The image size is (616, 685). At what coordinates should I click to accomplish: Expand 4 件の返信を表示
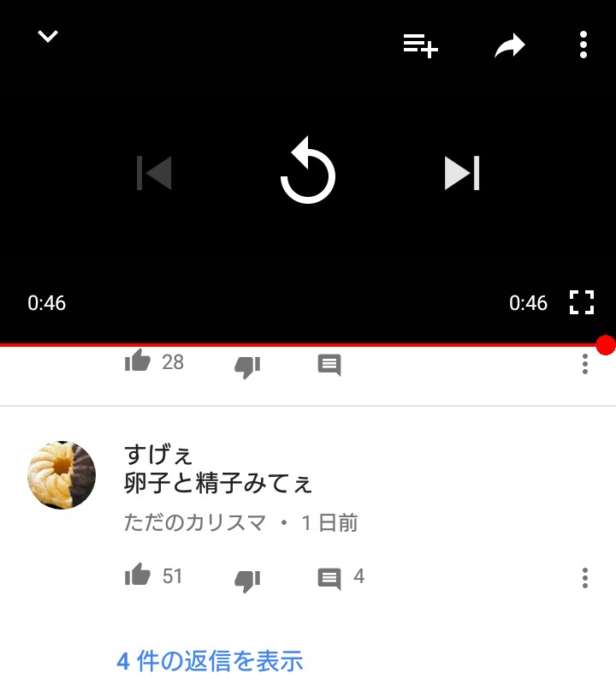[210, 661]
